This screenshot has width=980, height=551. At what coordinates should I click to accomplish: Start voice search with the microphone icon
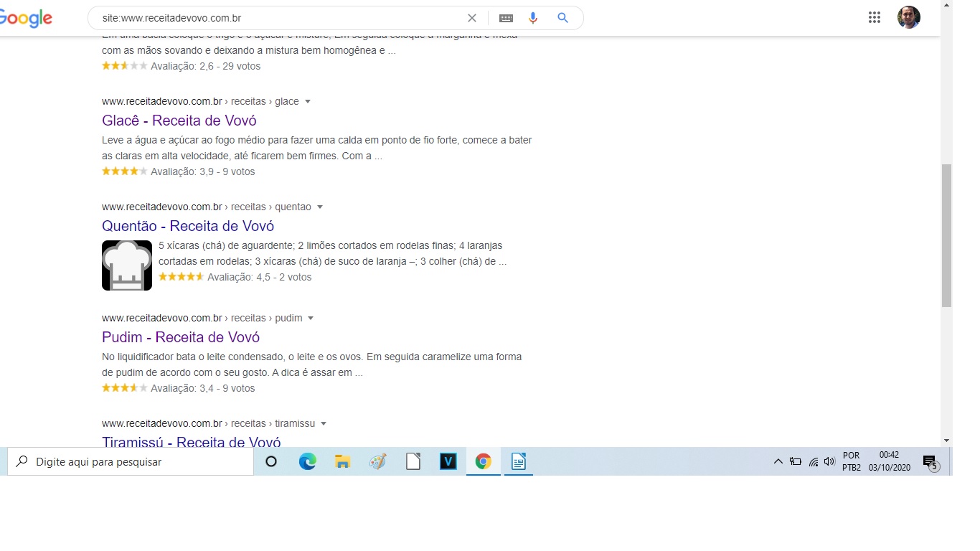click(533, 18)
